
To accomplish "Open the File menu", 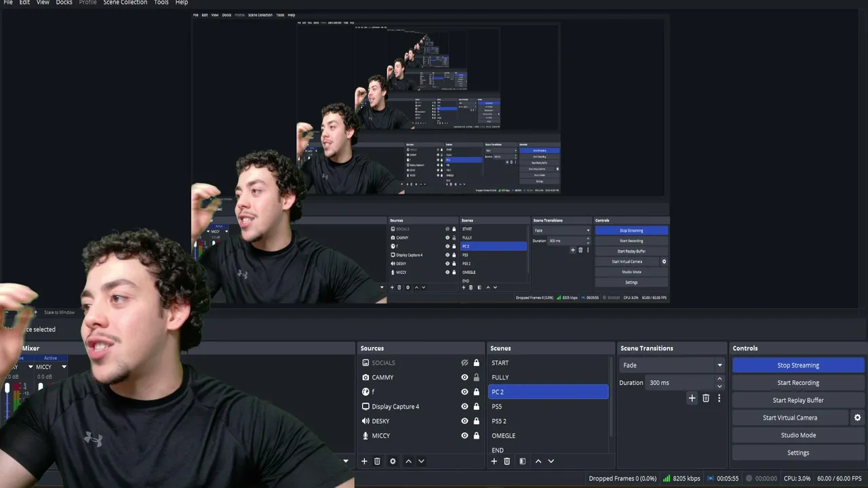I will click(8, 3).
